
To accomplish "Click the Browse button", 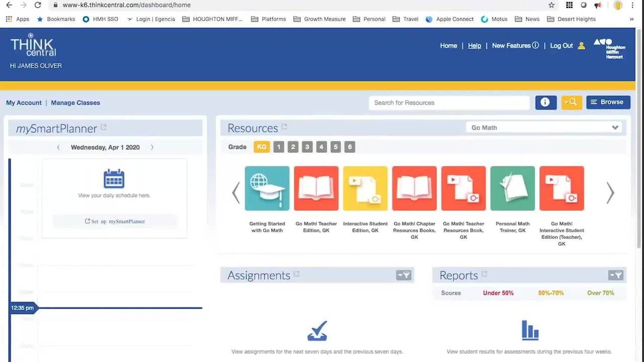I will click(x=608, y=102).
